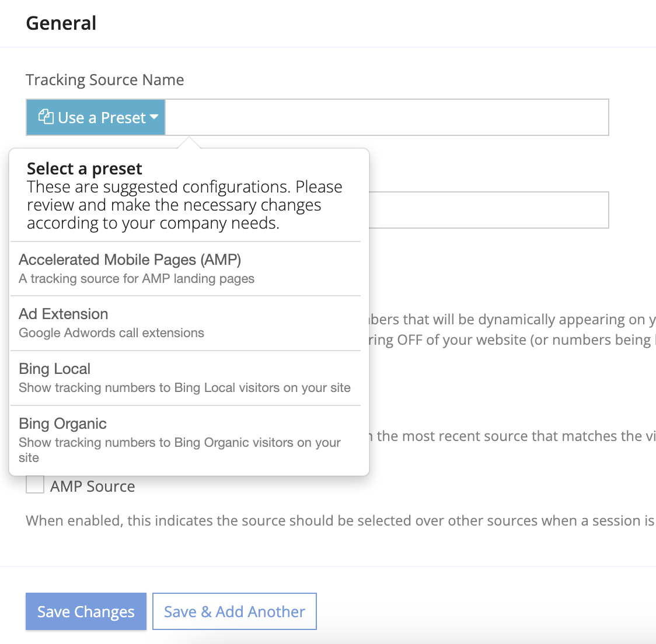Enable the AMP Source checkbox
Screen dimensions: 656x644
pos(35,485)
